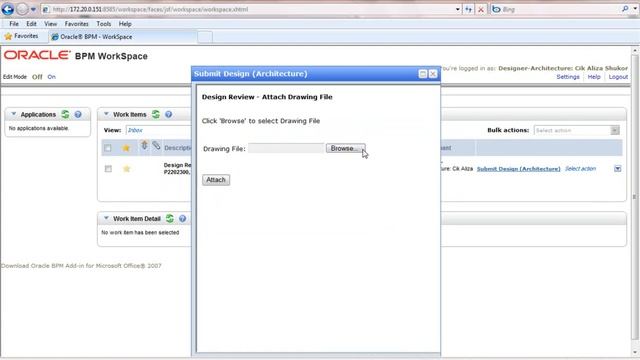Viewport: 640px width, 360px height.
Task: Click the browser Forward arrow button
Action: [x=22, y=9]
